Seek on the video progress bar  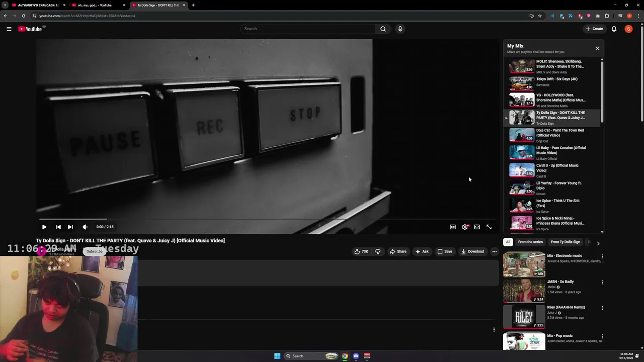[x=267, y=219]
